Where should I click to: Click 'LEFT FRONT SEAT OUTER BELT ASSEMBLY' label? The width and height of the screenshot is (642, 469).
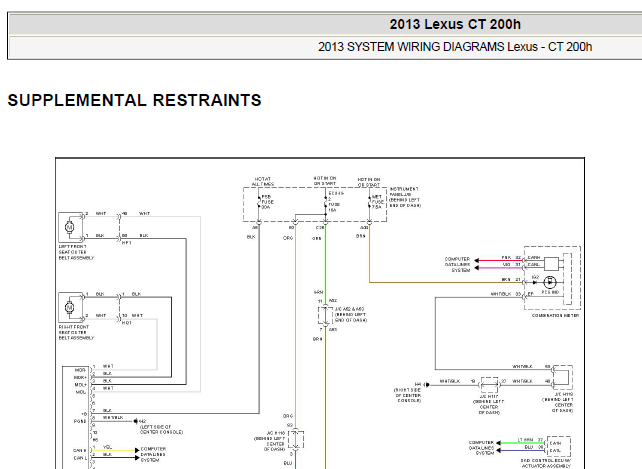click(x=77, y=252)
